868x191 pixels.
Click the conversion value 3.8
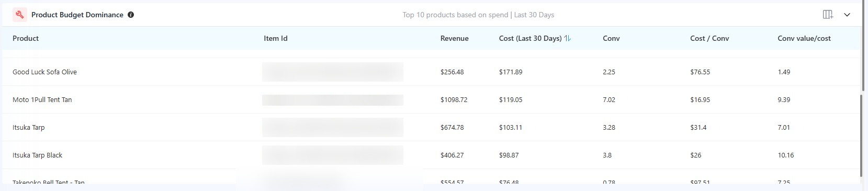click(x=607, y=155)
